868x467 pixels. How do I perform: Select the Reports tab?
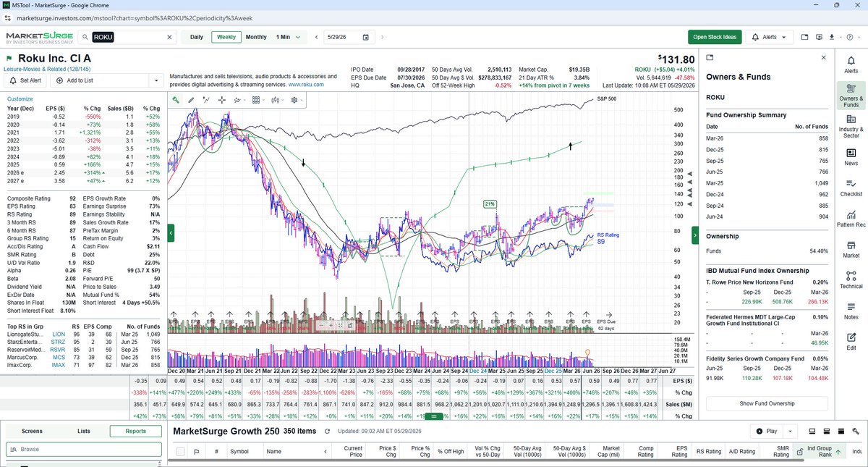click(x=135, y=432)
